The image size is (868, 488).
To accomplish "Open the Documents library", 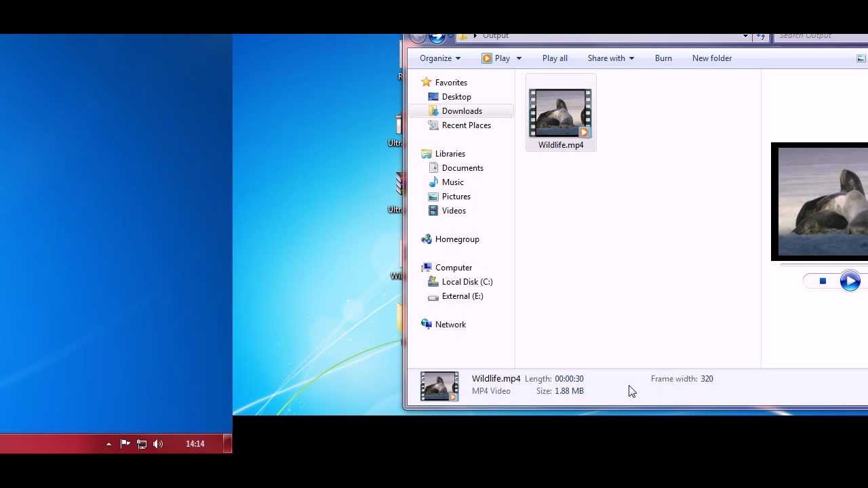I will [x=462, y=168].
